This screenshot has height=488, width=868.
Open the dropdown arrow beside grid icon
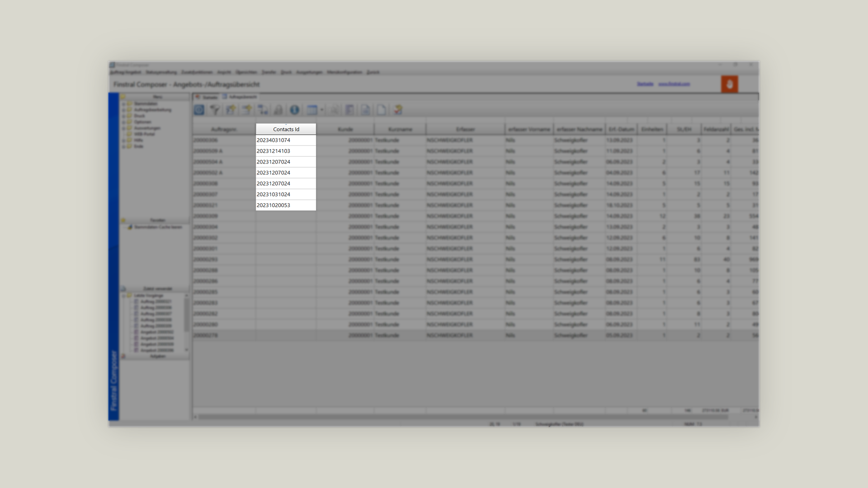[x=322, y=110]
